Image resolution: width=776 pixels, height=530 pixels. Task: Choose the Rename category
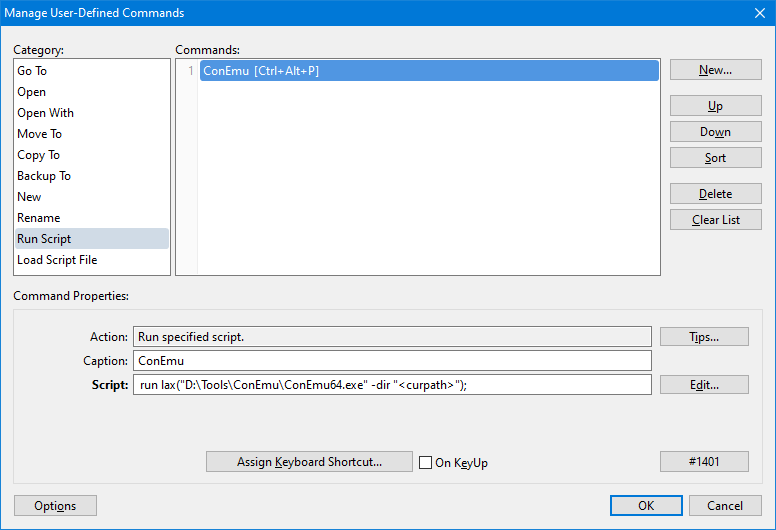[x=38, y=218]
